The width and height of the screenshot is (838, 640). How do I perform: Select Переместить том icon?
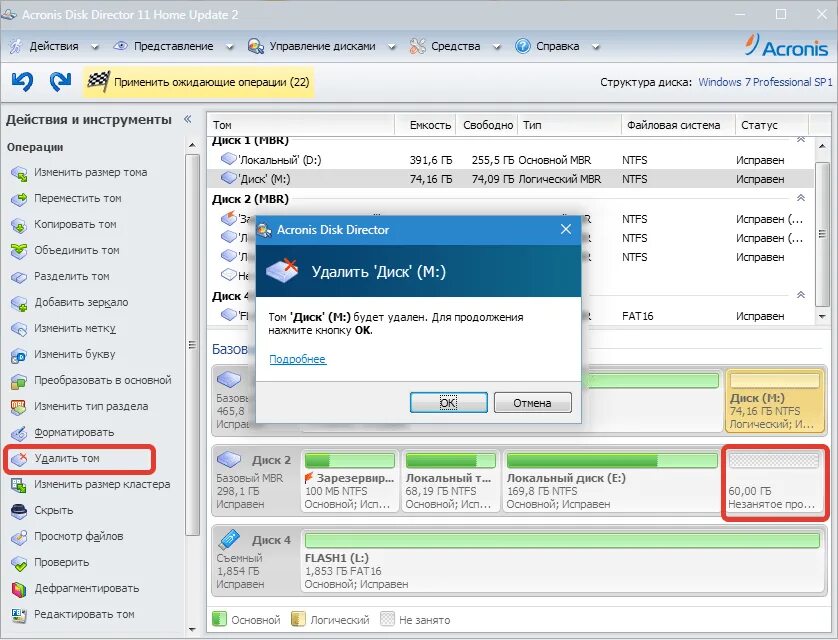[19, 199]
